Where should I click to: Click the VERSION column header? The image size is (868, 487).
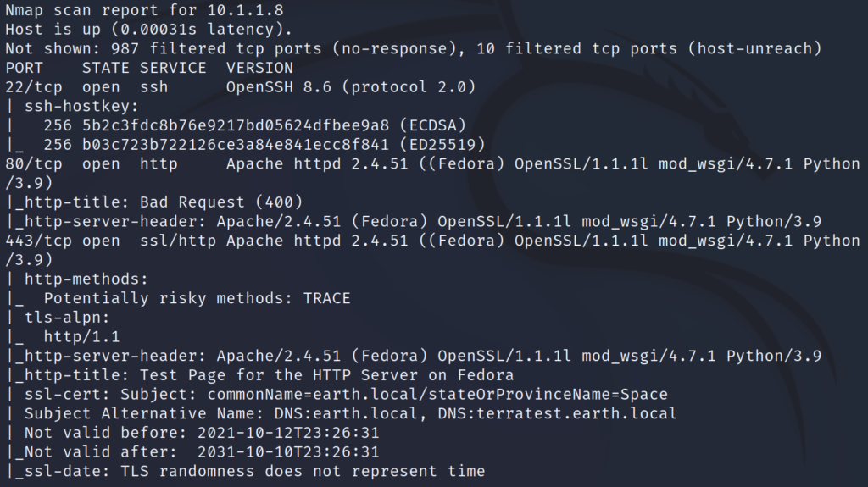[259, 68]
